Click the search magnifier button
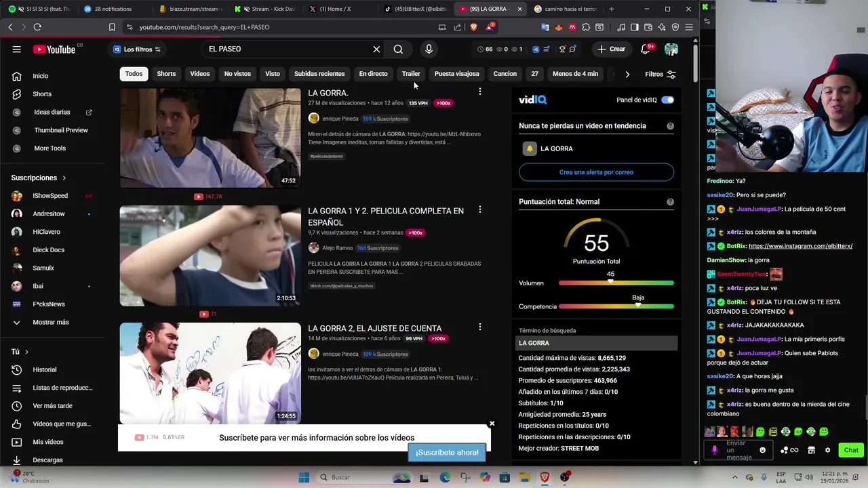Screen dimensions: 868x488 (x=398, y=49)
